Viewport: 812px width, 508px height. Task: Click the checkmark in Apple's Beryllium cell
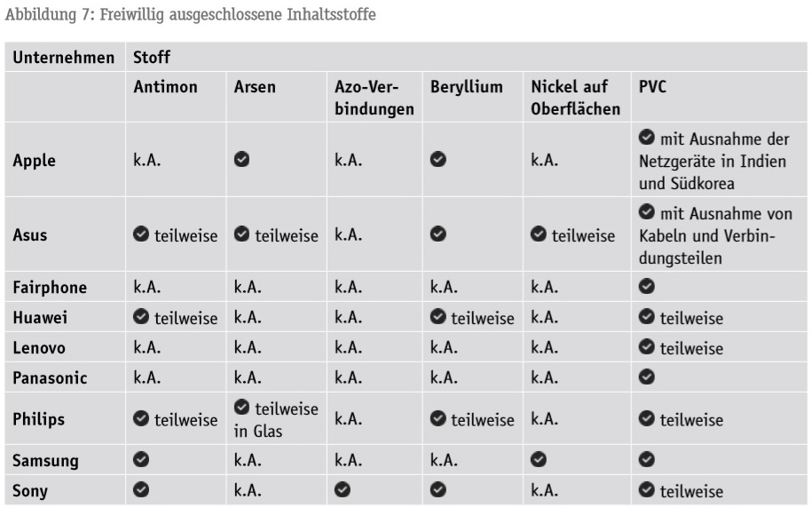438,161
